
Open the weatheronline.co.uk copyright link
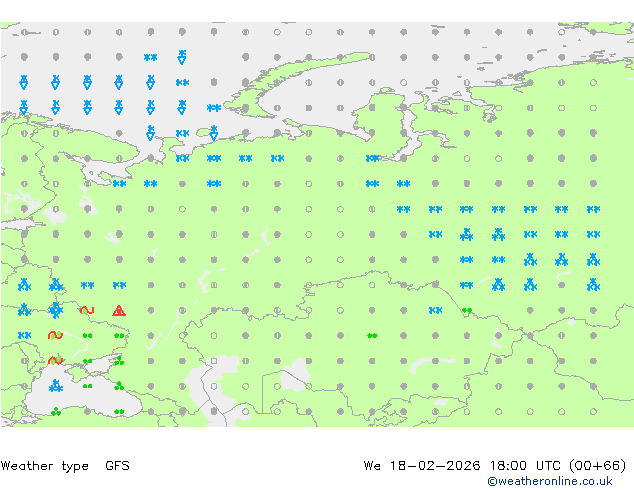click(x=549, y=481)
